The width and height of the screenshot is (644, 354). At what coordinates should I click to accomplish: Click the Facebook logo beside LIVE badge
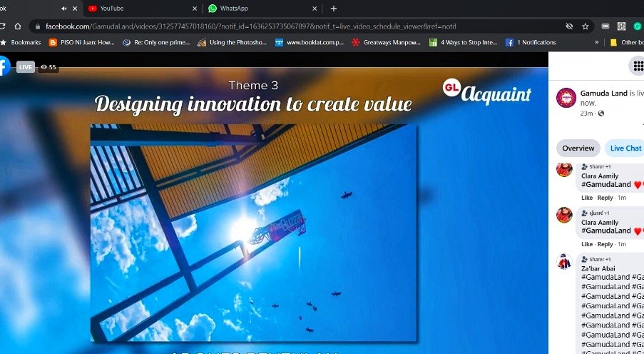[x=4, y=66]
